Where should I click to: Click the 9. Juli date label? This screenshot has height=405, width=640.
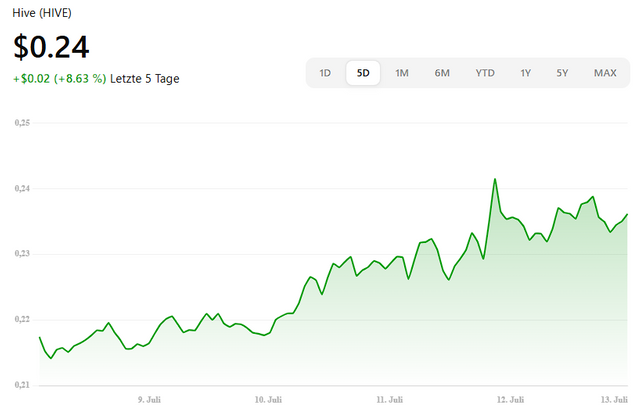(x=149, y=399)
